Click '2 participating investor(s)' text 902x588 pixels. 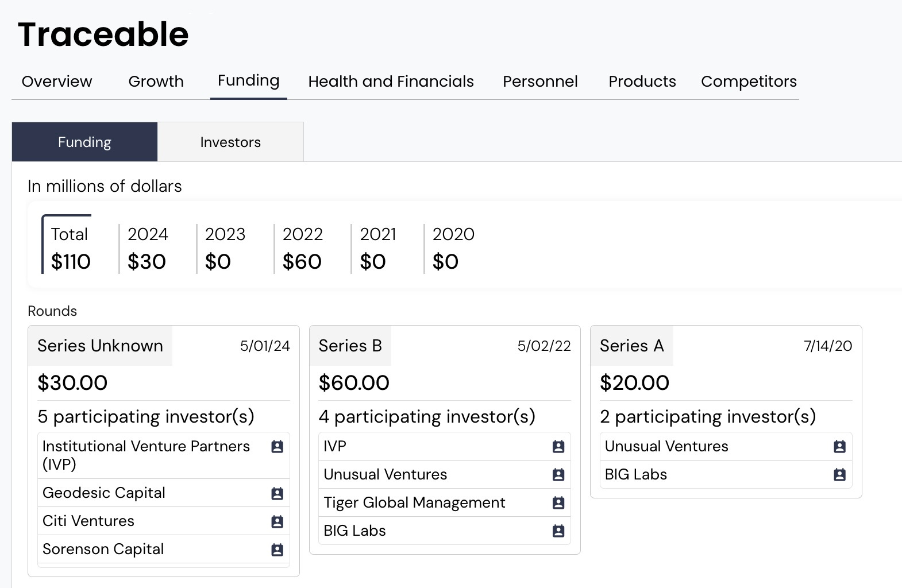click(708, 416)
